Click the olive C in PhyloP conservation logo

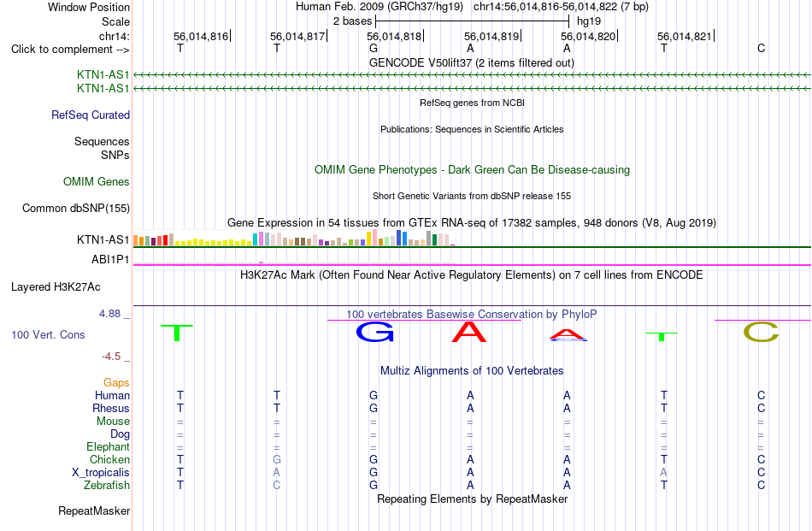point(761,332)
